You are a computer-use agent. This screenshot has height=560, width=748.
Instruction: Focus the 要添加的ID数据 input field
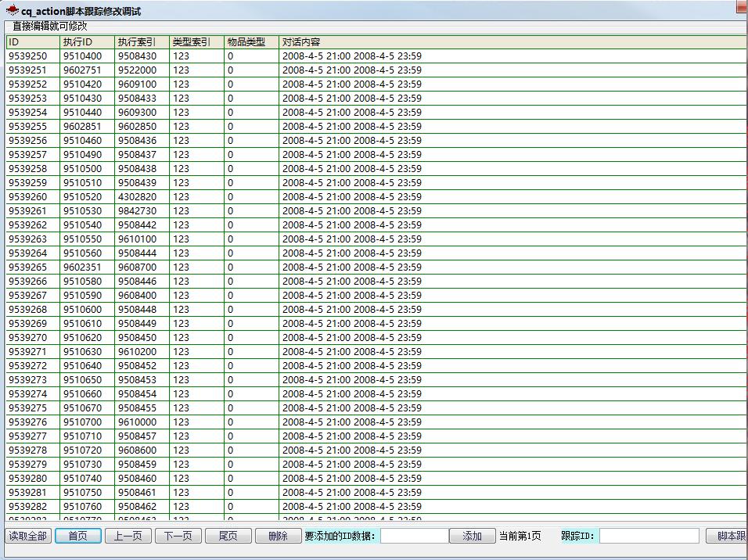click(x=414, y=536)
